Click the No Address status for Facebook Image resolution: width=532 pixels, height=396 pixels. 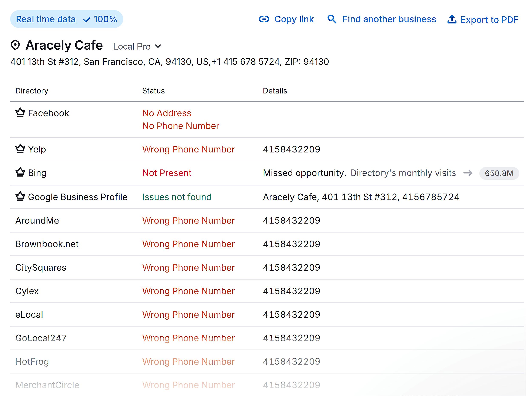[167, 113]
